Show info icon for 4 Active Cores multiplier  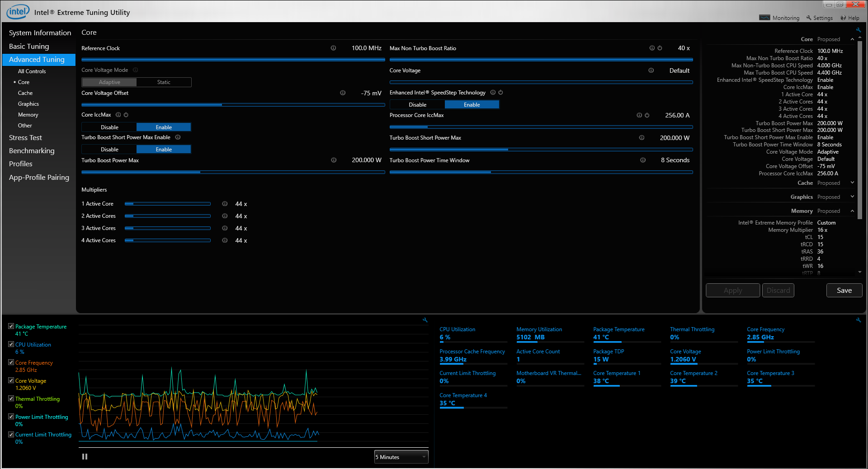[225, 240]
